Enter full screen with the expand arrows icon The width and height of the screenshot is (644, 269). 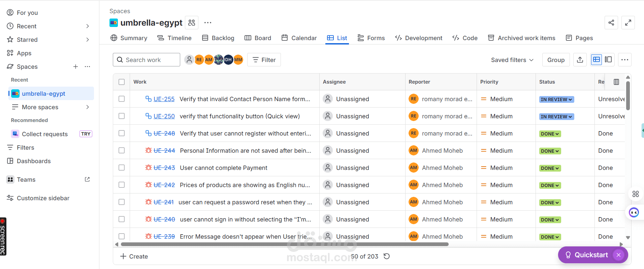(x=628, y=23)
